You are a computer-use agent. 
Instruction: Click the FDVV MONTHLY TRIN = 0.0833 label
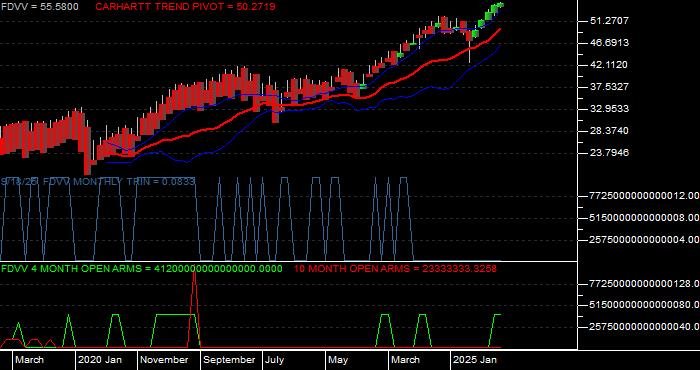click(119, 182)
